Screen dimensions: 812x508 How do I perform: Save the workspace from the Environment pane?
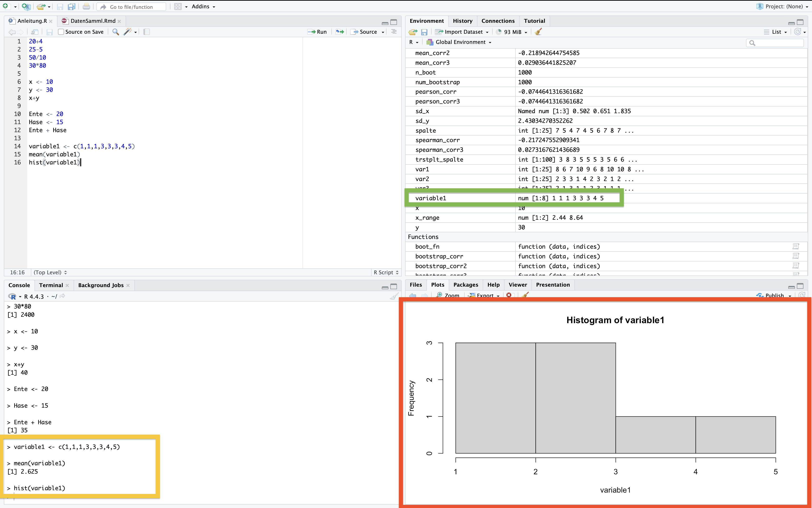(424, 32)
